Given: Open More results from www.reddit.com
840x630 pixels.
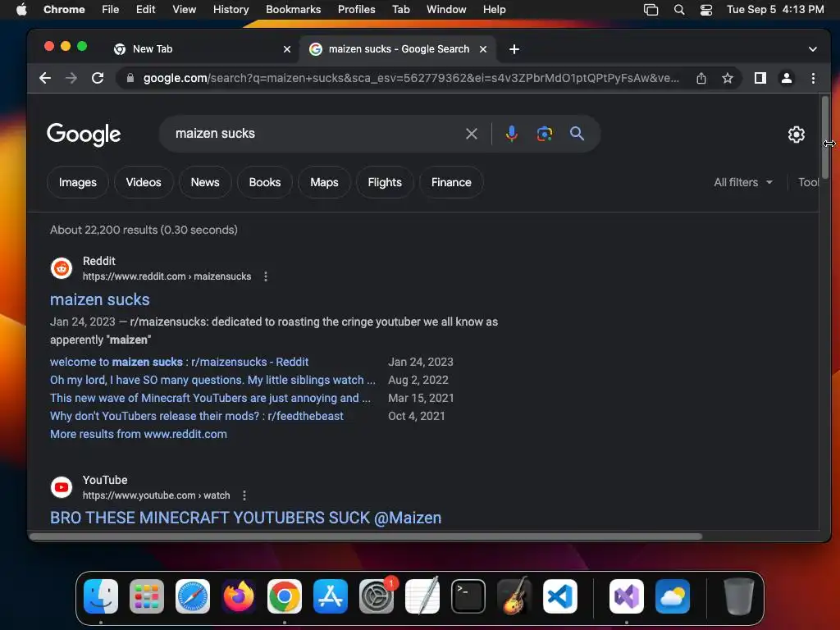Looking at the screenshot, I should pos(138,434).
